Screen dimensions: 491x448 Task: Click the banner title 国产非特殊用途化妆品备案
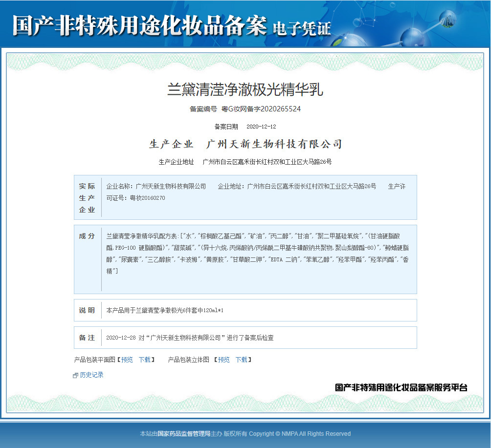(x=140, y=25)
